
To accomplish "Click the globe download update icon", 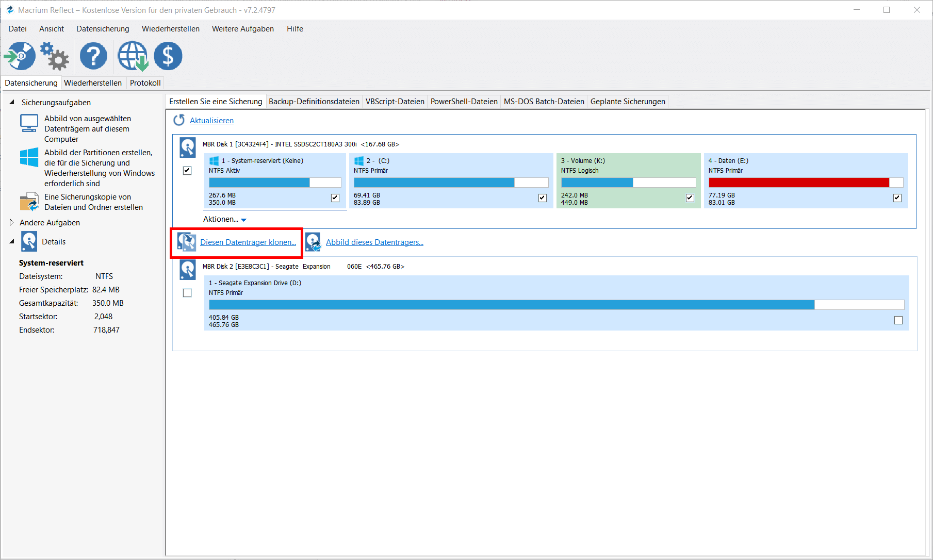I will [133, 56].
